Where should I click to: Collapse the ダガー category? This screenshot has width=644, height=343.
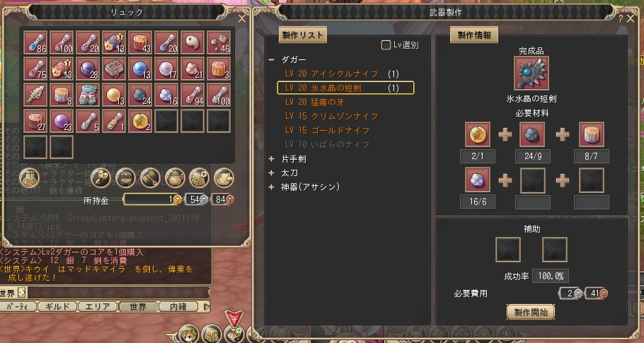click(x=271, y=60)
